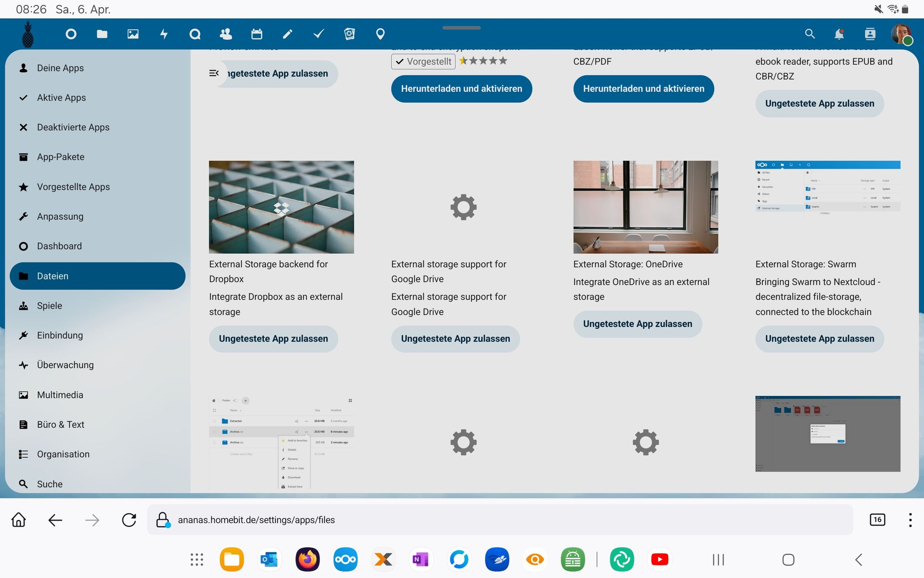Show notifications bell
This screenshot has width=924, height=578.
[x=839, y=34]
